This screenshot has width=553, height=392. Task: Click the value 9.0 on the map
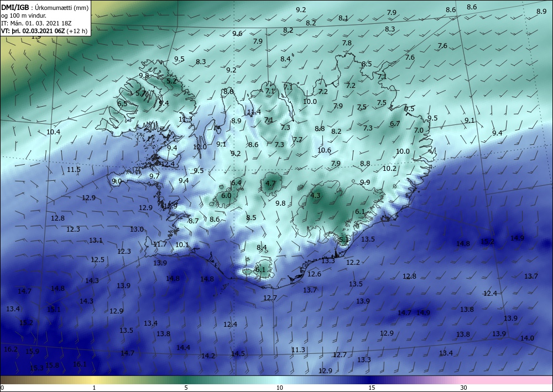coord(117,181)
